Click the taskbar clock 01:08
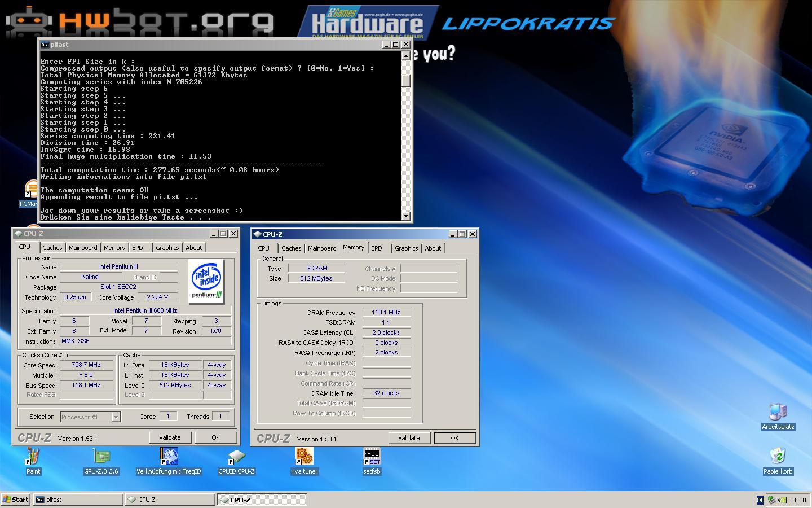Screen dimensions: 812x508 click(x=798, y=500)
